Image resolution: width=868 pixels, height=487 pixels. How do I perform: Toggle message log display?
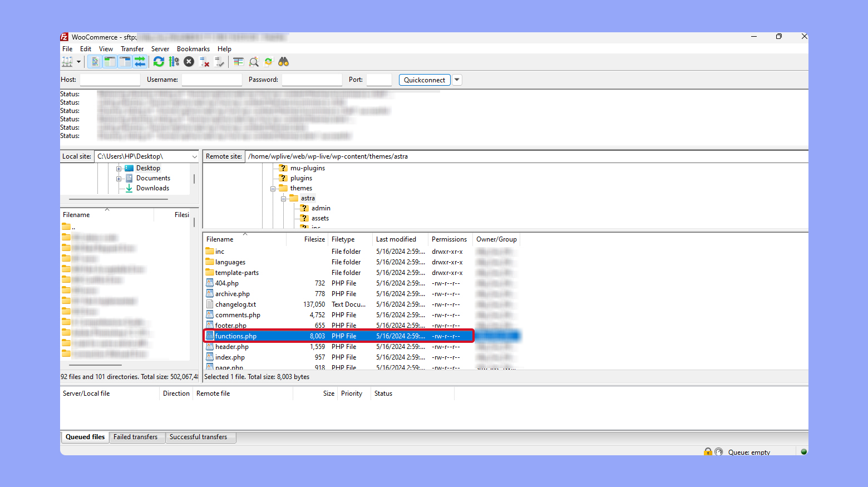point(95,62)
